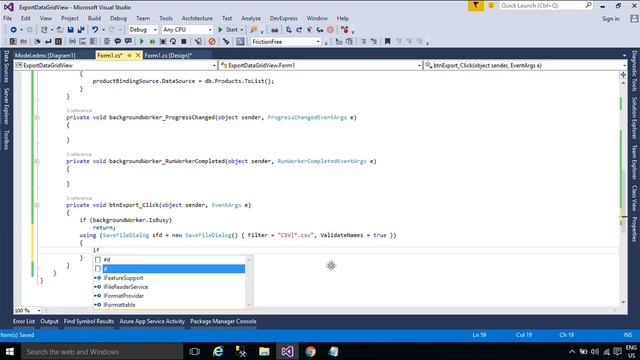Open the File menu

pos(7,18)
